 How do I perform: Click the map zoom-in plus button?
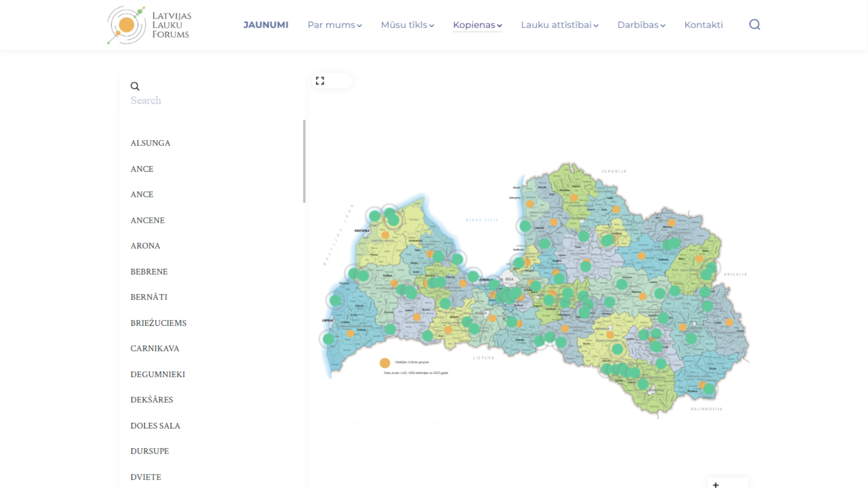[716, 484]
